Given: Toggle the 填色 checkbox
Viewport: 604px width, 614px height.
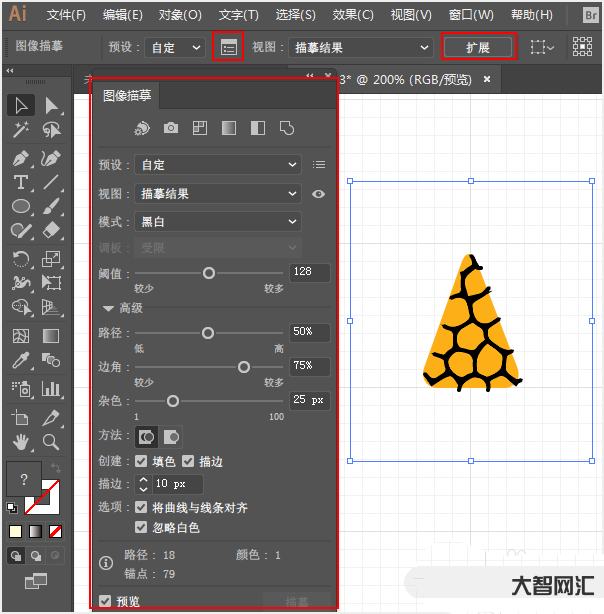Looking at the screenshot, I should [x=141, y=461].
